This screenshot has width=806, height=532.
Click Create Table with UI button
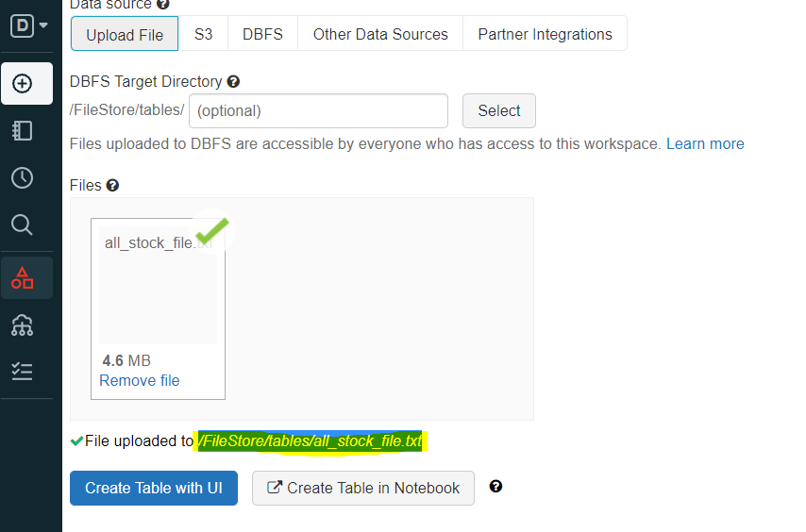pyautogui.click(x=154, y=489)
